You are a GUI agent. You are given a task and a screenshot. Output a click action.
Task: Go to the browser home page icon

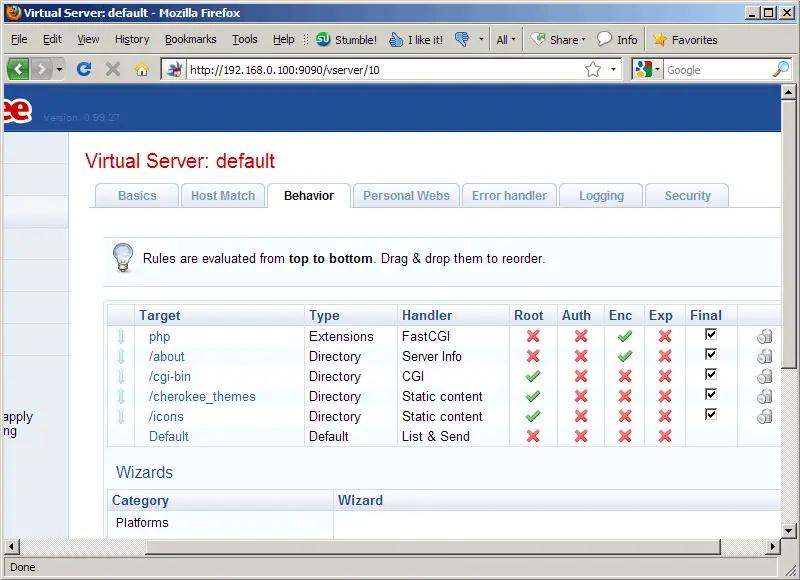(141, 69)
